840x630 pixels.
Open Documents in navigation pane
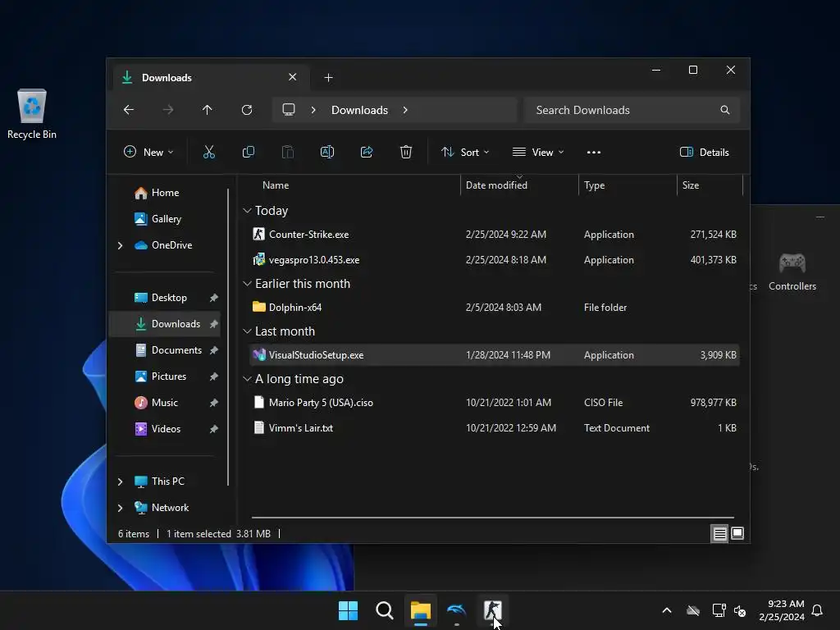coord(169,350)
